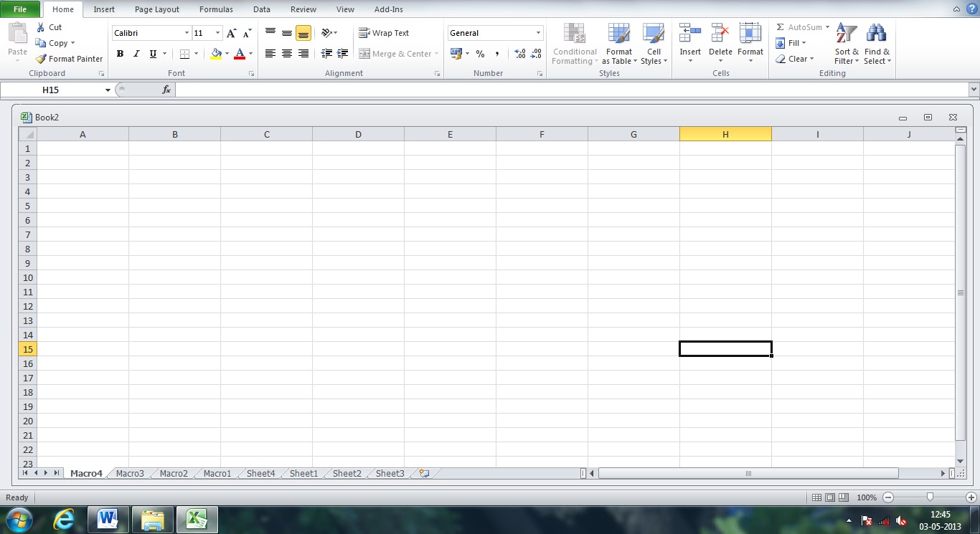Click the Increase Indent icon
Viewport: 980px width, 534px height.
pos(342,54)
